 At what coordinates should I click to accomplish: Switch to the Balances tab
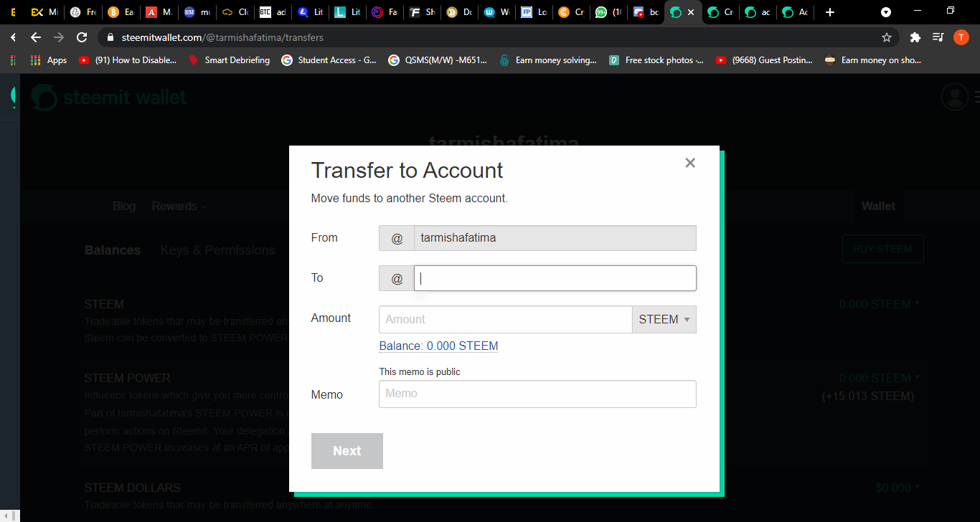point(113,250)
